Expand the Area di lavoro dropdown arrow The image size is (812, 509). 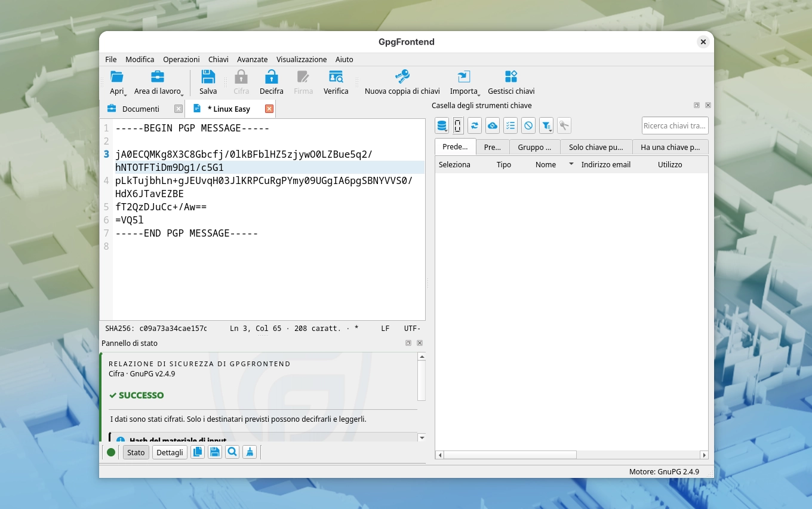pos(182,94)
